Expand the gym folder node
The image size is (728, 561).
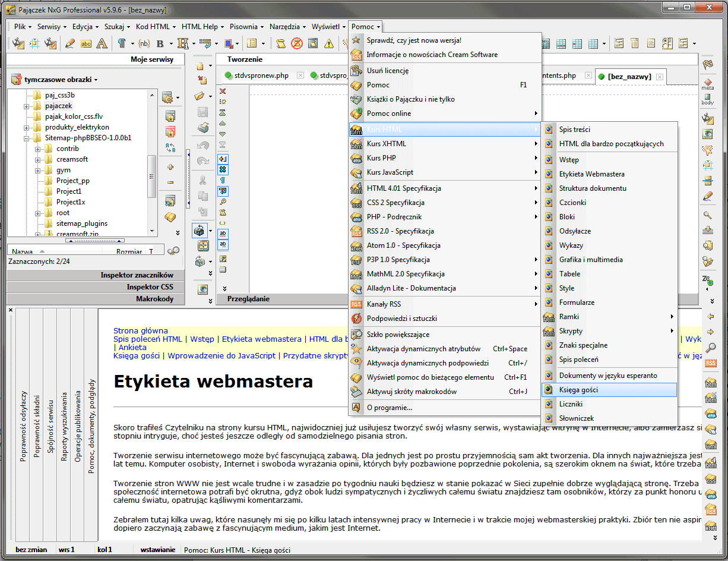(x=38, y=170)
